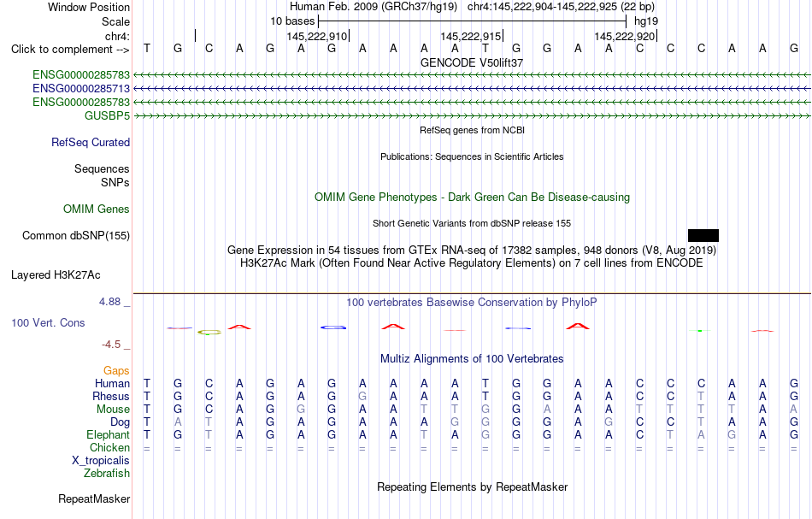Click the Window Position label

[89, 7]
